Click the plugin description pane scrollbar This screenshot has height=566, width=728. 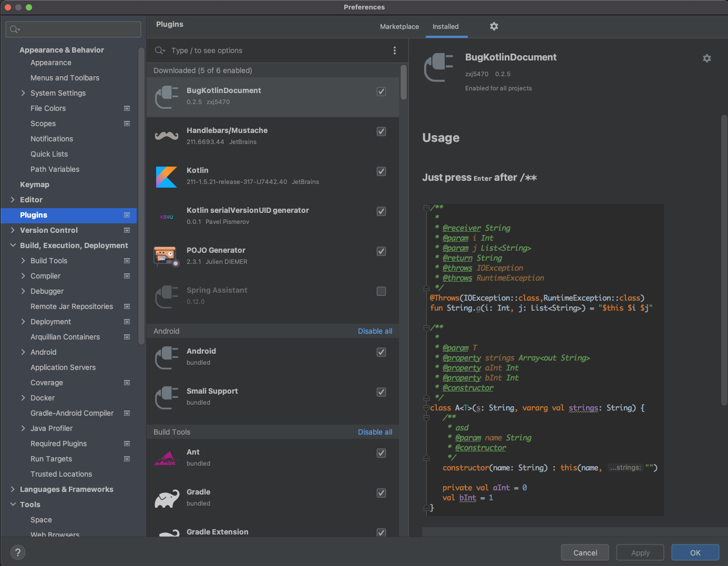[724, 260]
